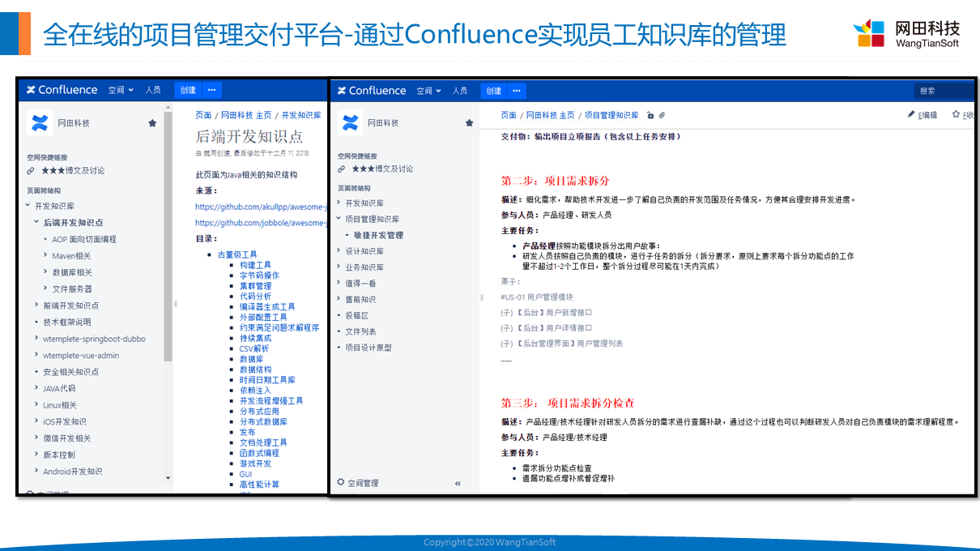The width and height of the screenshot is (980, 551).
Task: Click the 搜索 search field
Action: [944, 91]
